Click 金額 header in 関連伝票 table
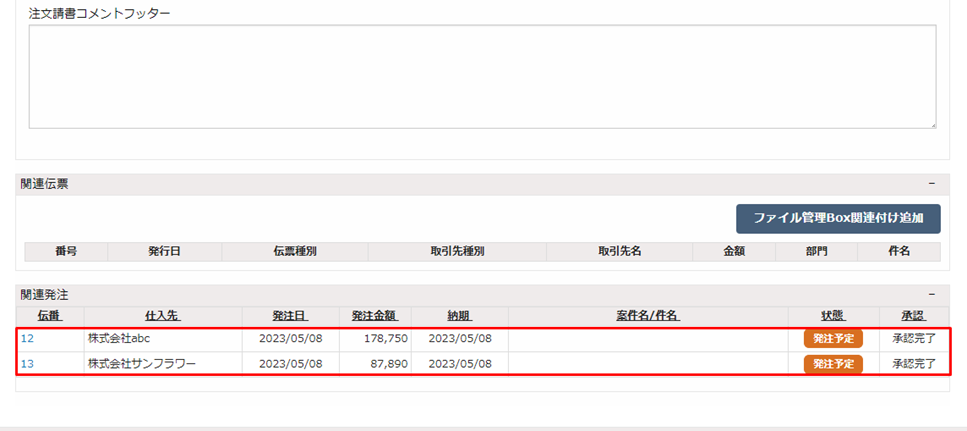Screen dimensions: 967x431 click(734, 252)
